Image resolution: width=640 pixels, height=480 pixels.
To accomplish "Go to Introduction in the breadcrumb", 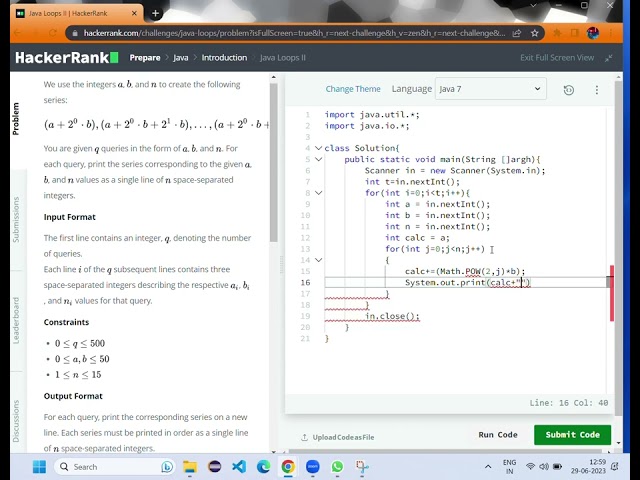I will (224, 58).
